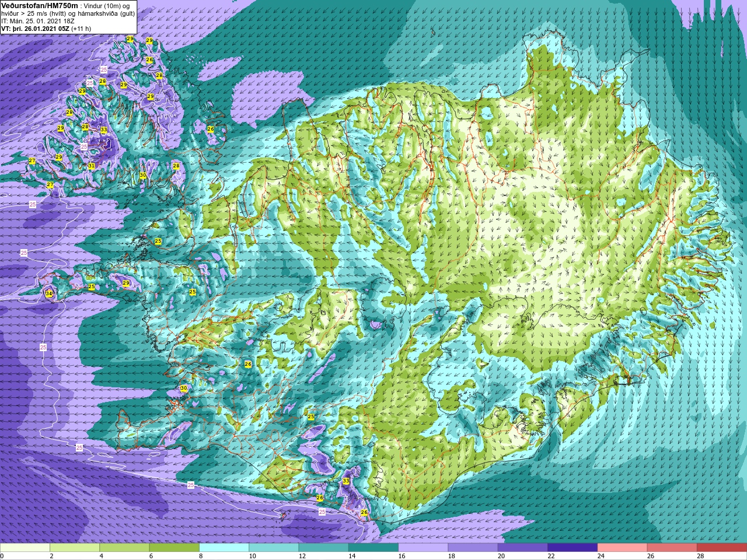Select the 10–12 m/s turquoise swatch

[x=274, y=548]
